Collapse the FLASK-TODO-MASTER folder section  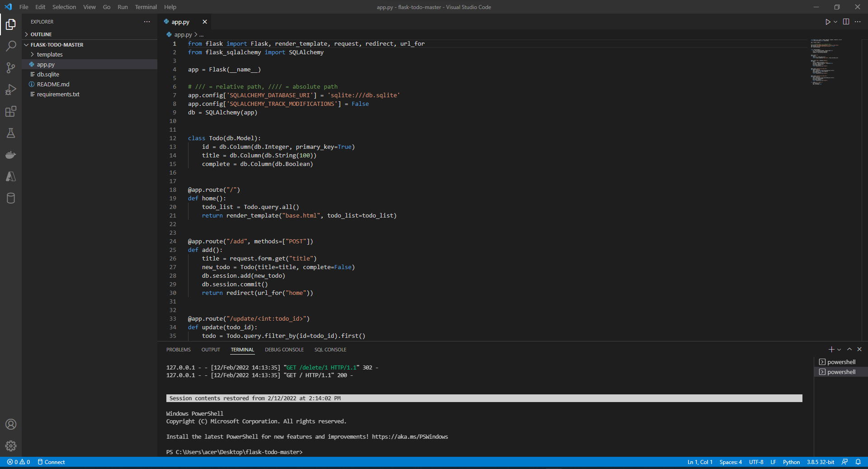coord(90,45)
